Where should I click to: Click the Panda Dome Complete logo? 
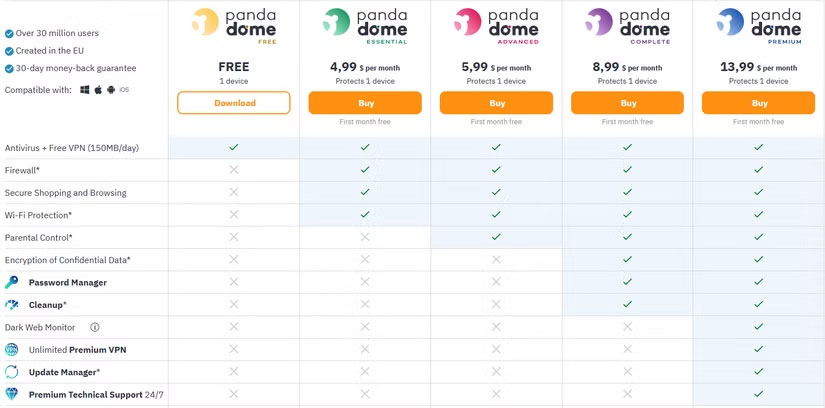click(x=627, y=24)
